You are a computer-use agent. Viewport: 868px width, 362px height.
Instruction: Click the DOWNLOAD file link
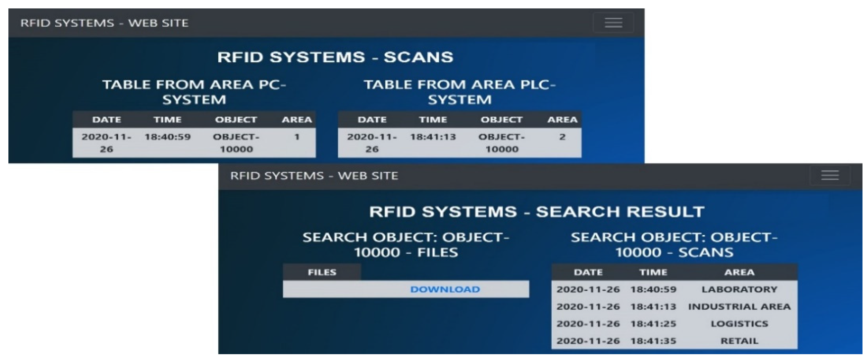[x=445, y=289]
